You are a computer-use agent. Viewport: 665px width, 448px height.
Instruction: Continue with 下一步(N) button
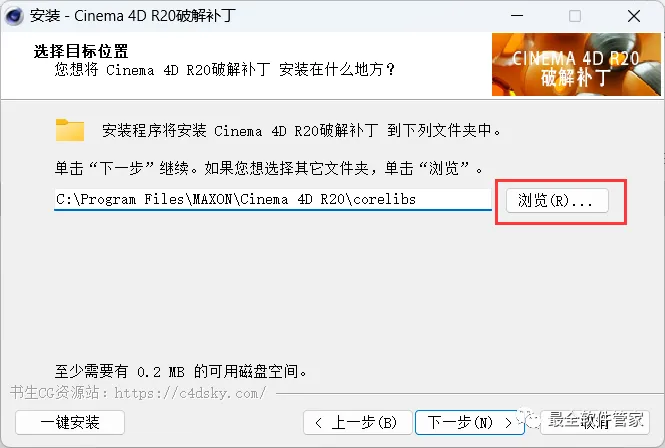(x=469, y=423)
